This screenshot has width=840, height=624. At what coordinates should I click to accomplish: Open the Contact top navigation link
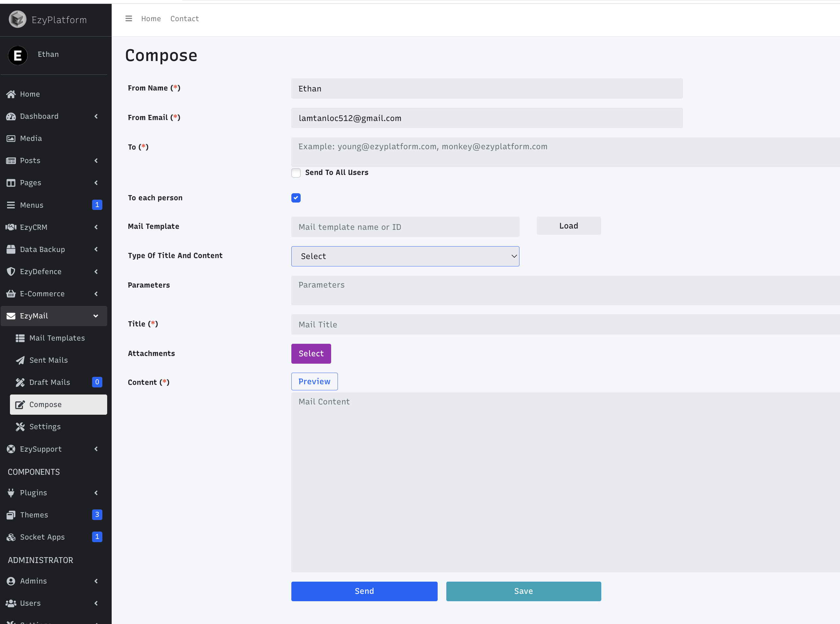184,19
